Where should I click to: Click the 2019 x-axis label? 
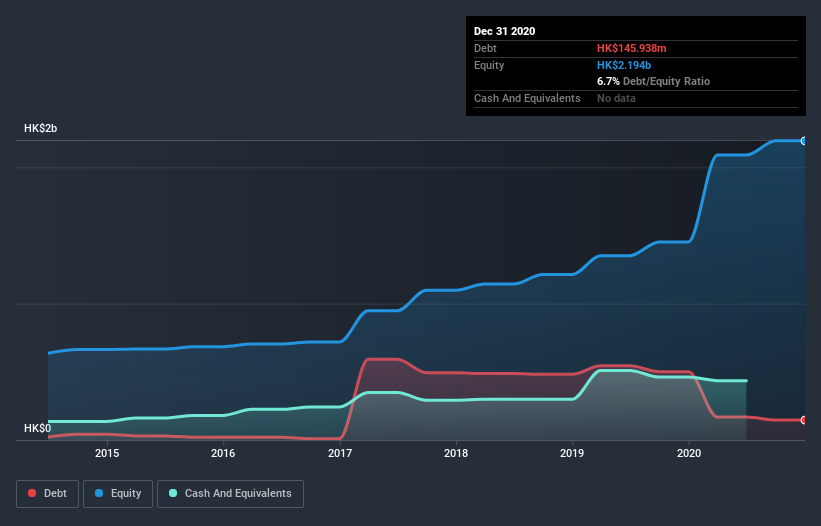(572, 453)
